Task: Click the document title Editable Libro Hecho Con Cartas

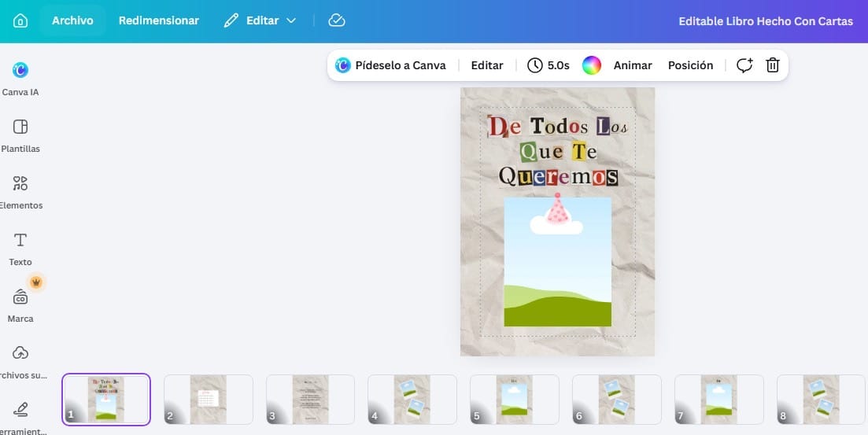Action: click(x=766, y=21)
